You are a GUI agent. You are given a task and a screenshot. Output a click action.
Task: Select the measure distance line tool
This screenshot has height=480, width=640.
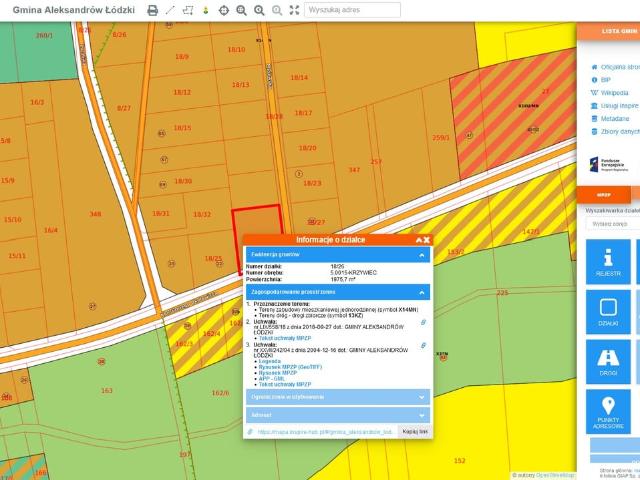[170, 10]
